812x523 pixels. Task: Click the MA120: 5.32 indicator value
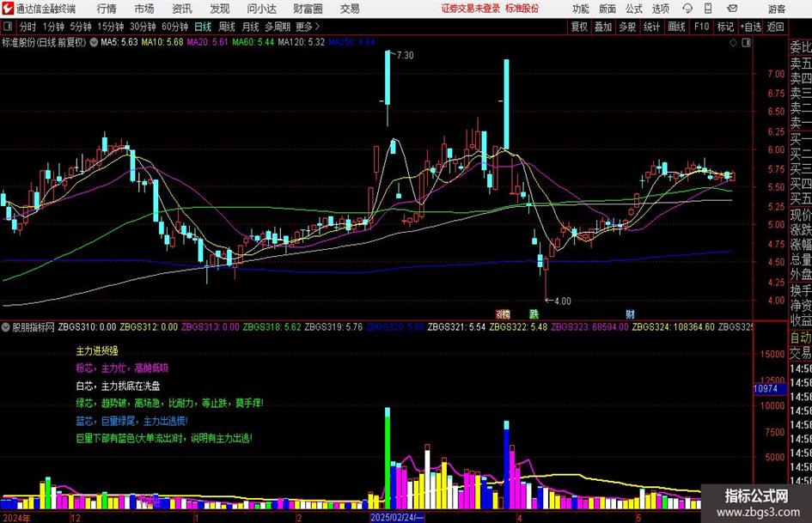tap(301, 42)
